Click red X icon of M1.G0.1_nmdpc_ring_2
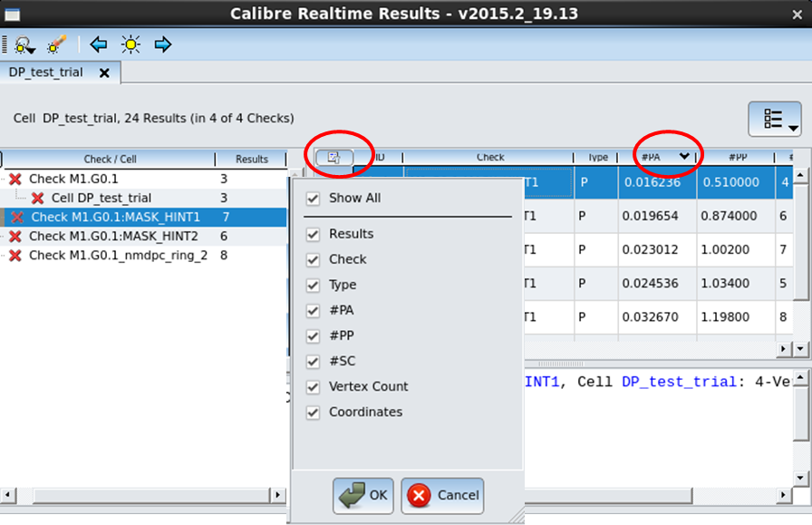Viewport: 812px width, 525px height. tap(15, 256)
